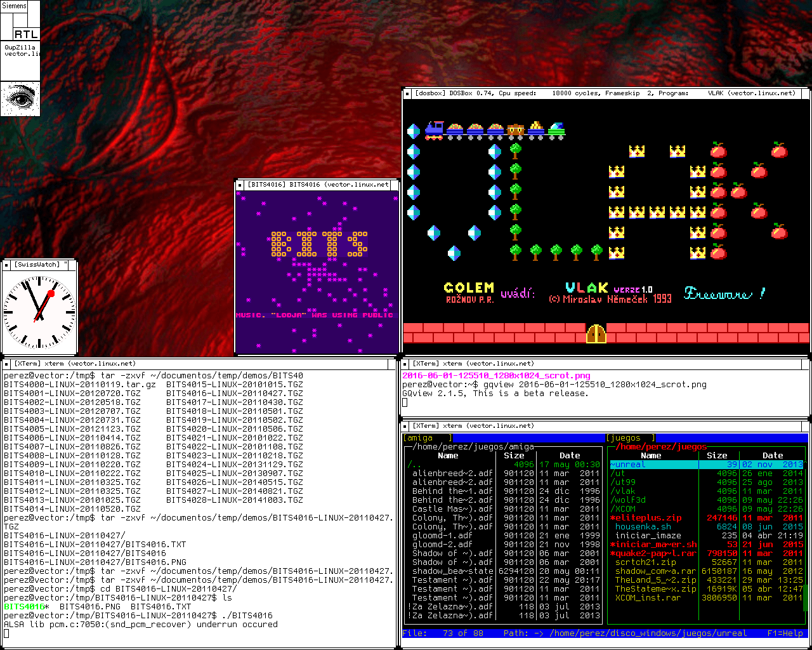Sort the juegos panel by Size column
This screenshot has width=812, height=650.
point(717,455)
